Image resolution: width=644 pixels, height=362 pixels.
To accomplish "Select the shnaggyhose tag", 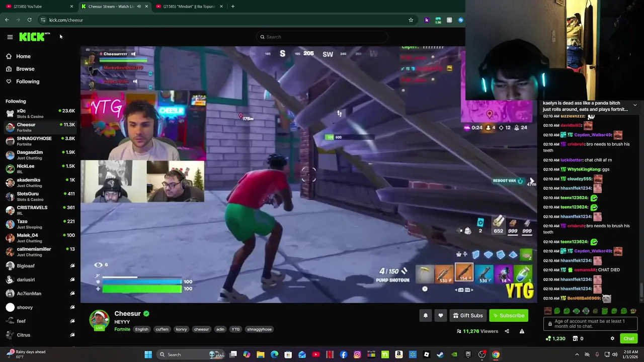I will (x=259, y=329).
